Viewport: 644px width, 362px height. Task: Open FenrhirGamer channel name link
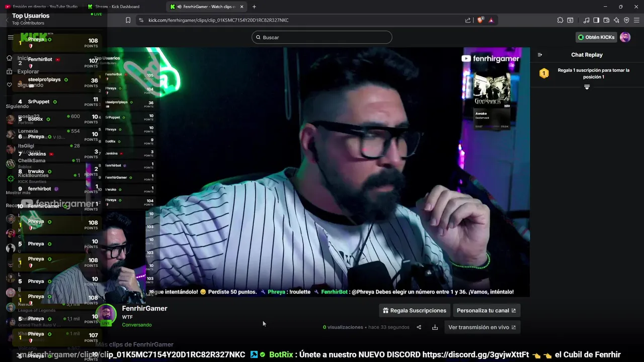(x=144, y=308)
